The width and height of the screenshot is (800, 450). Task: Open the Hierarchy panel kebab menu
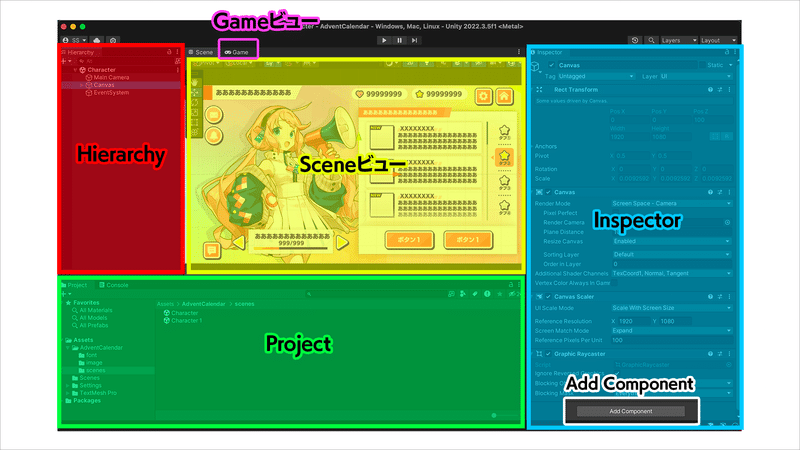coord(178,52)
